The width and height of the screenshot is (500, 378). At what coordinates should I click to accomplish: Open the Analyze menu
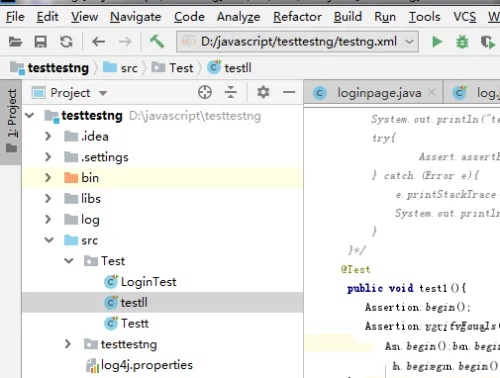[x=239, y=17]
